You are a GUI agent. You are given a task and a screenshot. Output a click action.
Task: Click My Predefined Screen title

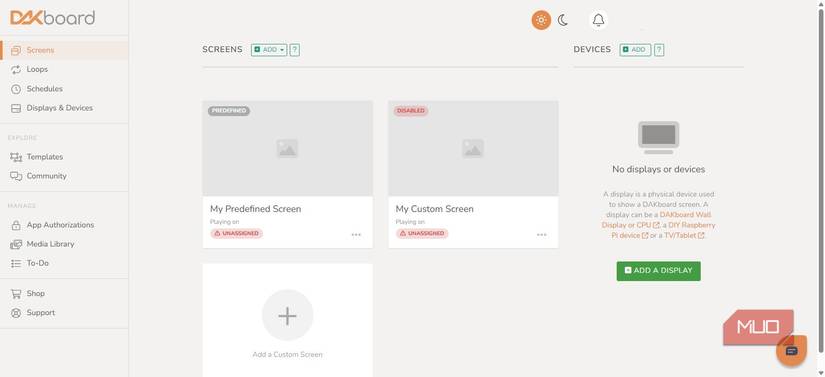click(x=256, y=209)
